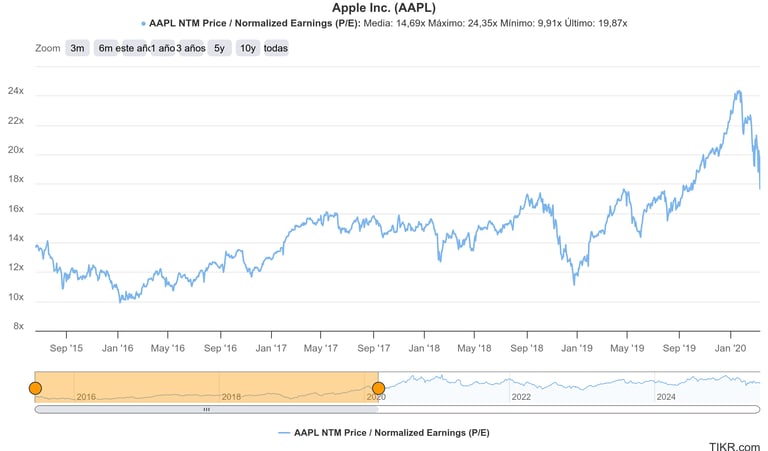This screenshot has height=451, width=768.
Task: Show the full range with 'todas'
Action: click(276, 48)
